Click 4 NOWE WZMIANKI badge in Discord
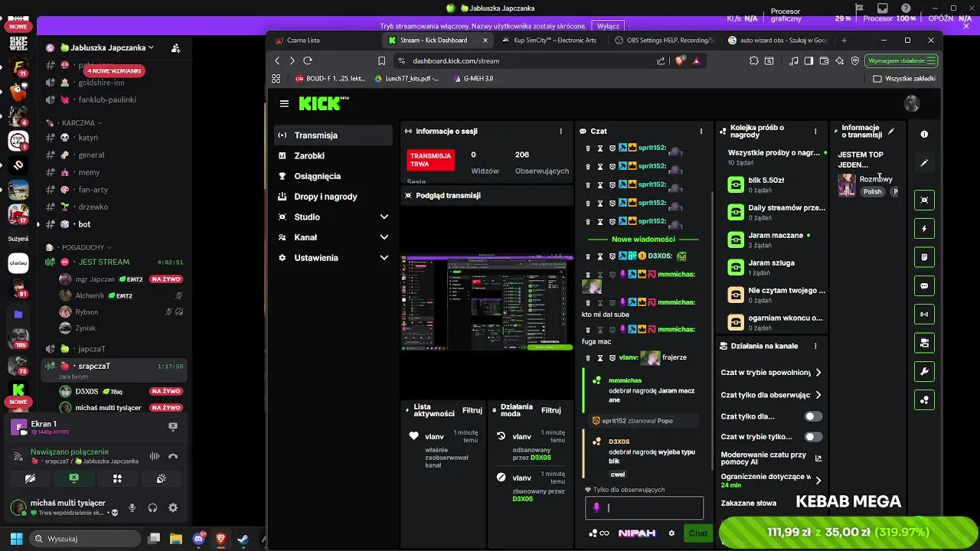The image size is (980, 551). (113, 70)
